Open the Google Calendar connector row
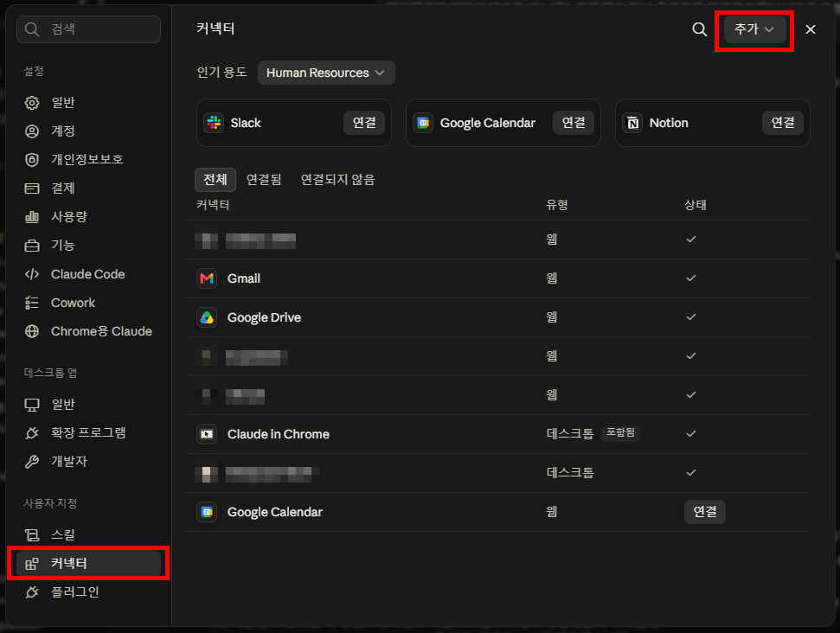This screenshot has width=840, height=633. point(499,512)
